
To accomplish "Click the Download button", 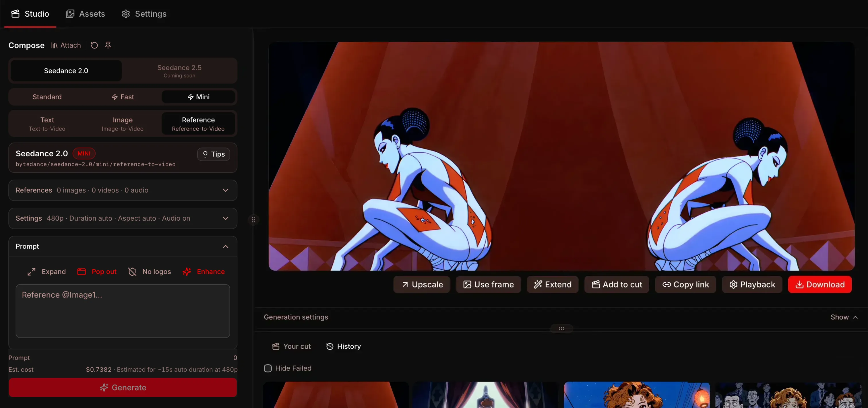I will click(820, 285).
